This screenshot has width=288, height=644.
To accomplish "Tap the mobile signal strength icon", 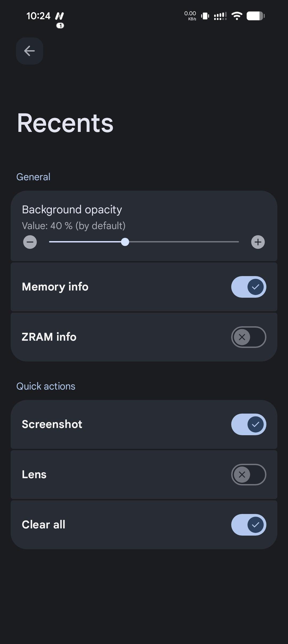I will pyautogui.click(x=220, y=16).
